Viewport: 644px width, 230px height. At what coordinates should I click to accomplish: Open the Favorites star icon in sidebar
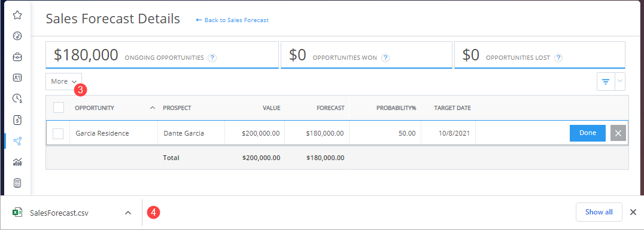[17, 15]
